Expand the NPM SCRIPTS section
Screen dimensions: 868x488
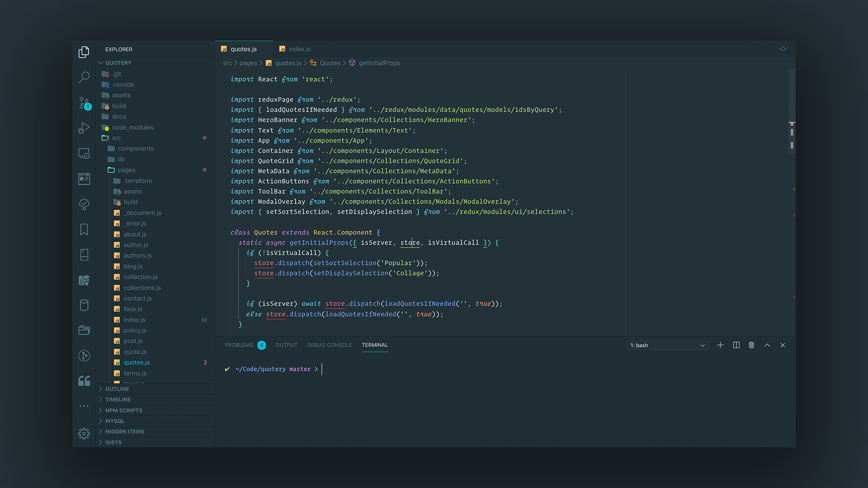coord(123,410)
